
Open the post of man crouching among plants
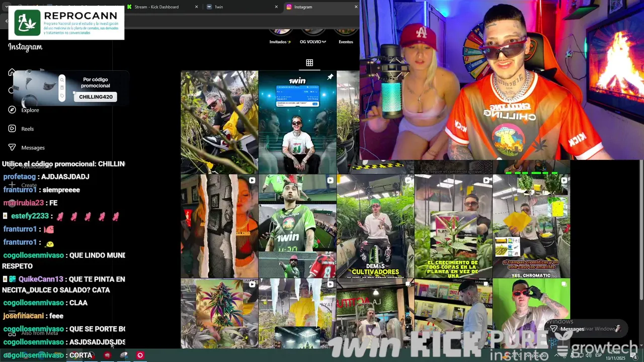[219, 122]
